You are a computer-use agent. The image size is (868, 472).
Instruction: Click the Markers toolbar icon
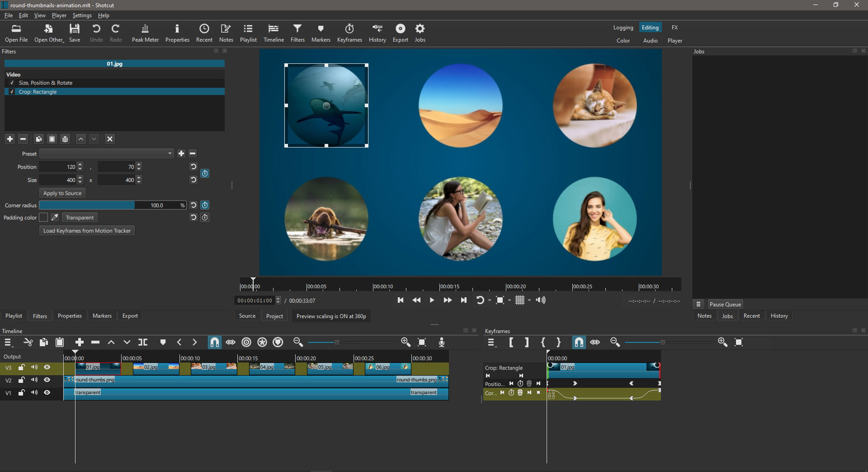click(321, 33)
